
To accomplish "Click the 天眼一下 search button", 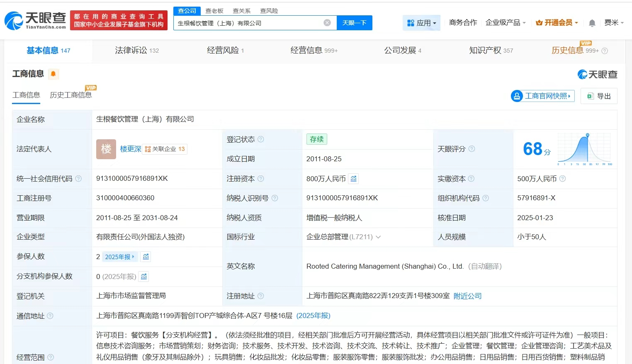I will (x=355, y=23).
